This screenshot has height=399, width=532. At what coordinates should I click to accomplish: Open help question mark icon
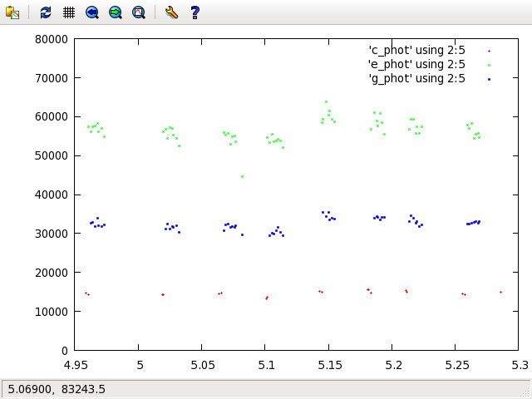coord(195,13)
